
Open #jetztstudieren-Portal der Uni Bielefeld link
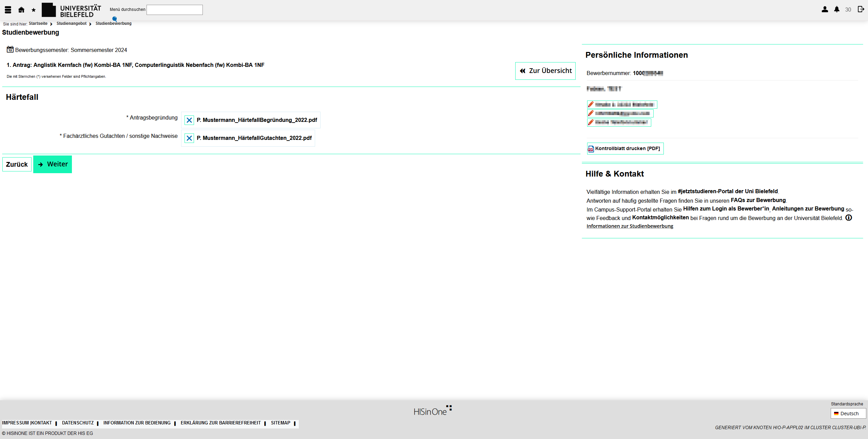tap(728, 191)
